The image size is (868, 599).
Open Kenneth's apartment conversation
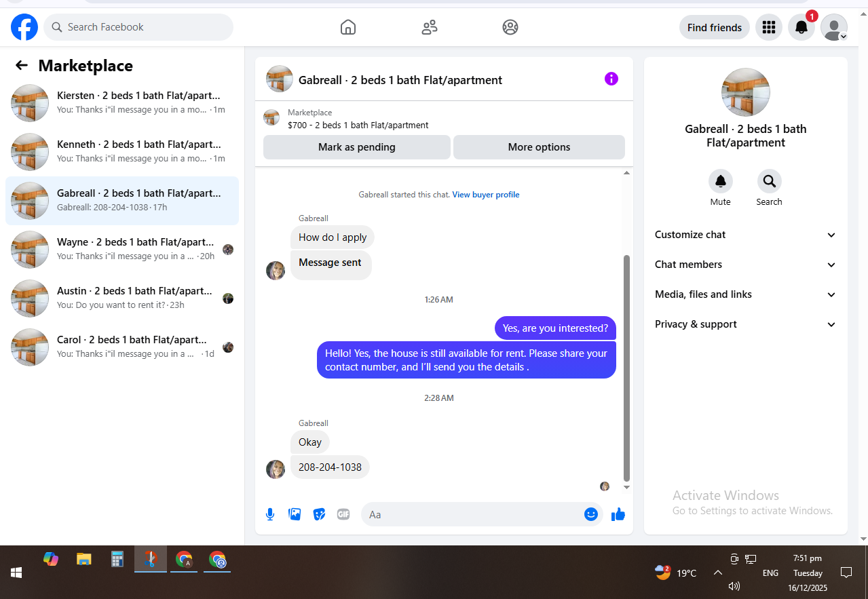tap(122, 152)
